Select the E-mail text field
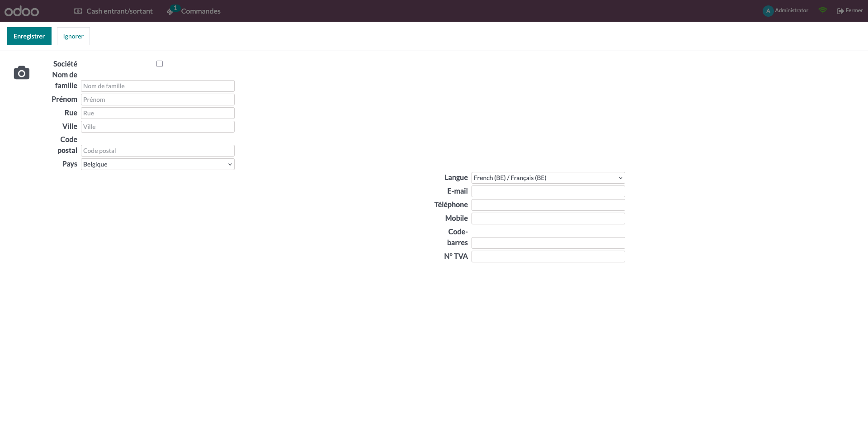The width and height of the screenshot is (868, 442). [548, 191]
